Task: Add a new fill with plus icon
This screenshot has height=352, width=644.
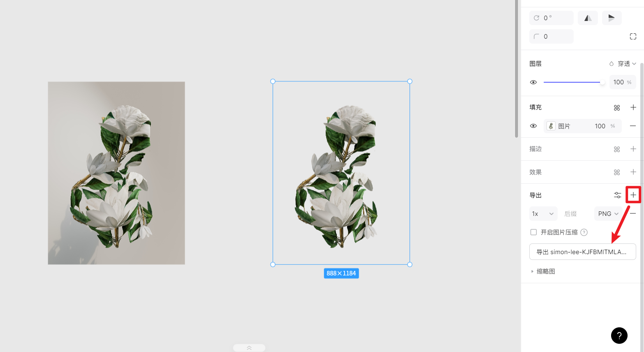Action: [x=633, y=107]
